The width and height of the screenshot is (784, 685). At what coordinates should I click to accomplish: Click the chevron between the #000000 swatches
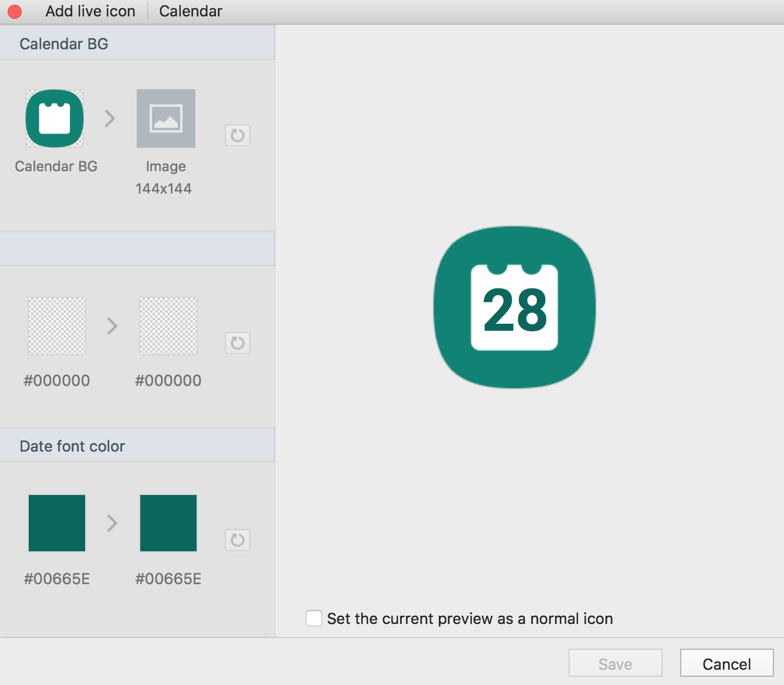pyautogui.click(x=111, y=326)
